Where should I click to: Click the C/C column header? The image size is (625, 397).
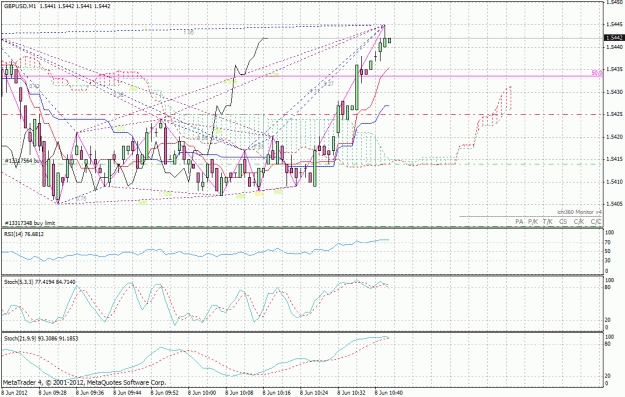pos(596,221)
